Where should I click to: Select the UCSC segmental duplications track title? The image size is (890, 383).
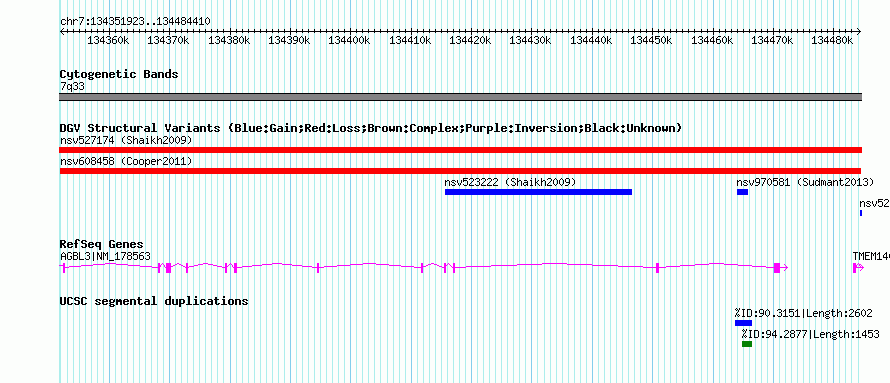tap(154, 301)
